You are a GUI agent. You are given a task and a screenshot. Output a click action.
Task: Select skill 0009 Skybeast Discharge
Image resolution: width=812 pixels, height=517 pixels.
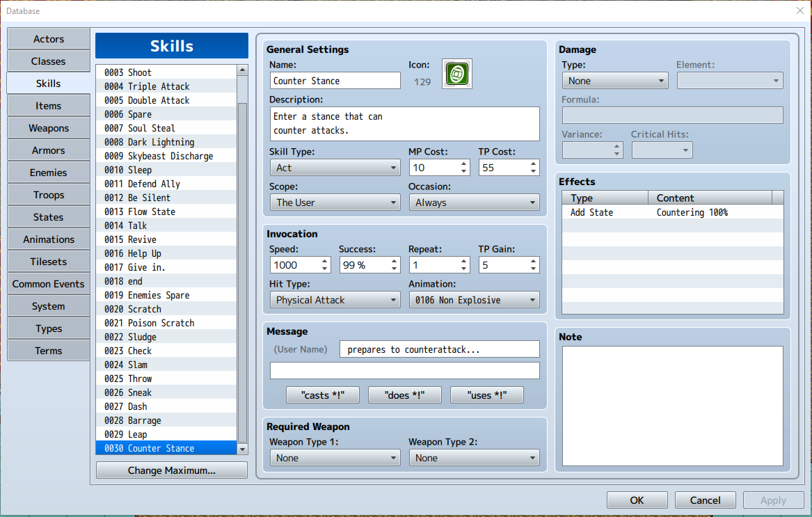[x=166, y=156]
